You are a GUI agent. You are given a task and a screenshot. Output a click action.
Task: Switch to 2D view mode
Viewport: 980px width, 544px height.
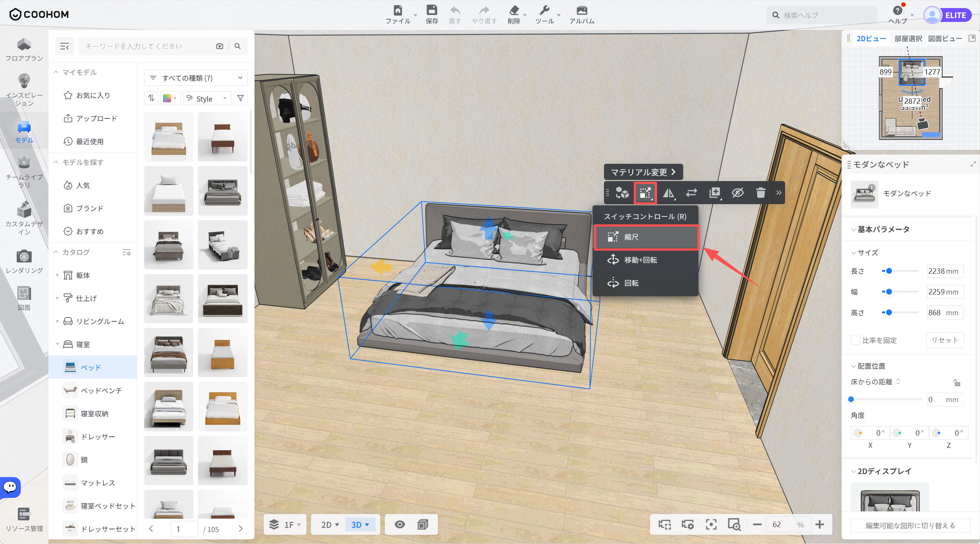coord(329,525)
